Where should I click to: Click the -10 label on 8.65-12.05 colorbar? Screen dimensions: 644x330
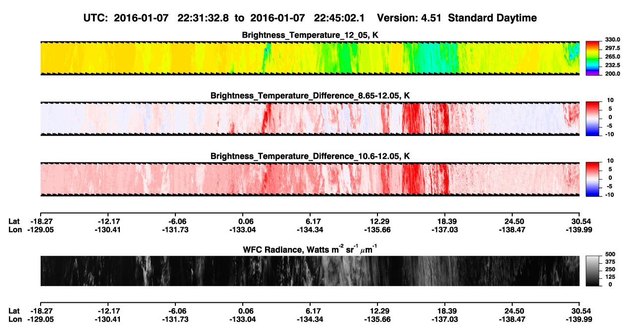610,135
